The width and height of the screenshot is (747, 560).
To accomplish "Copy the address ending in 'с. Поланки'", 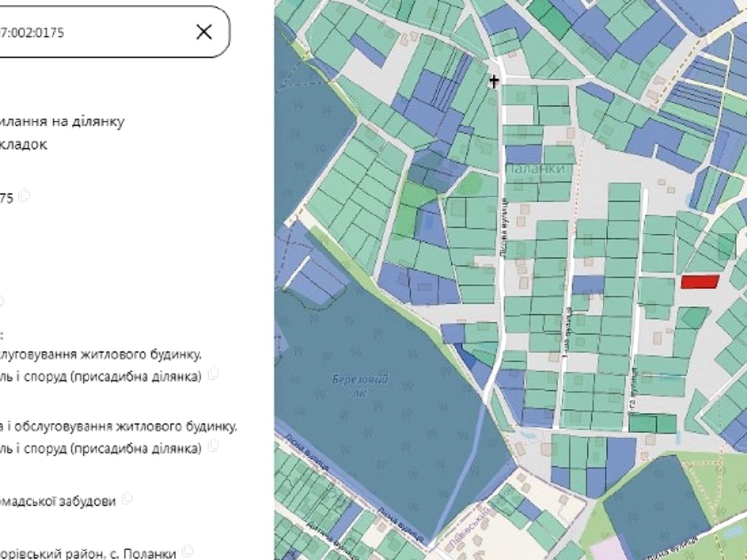I will point(188,551).
